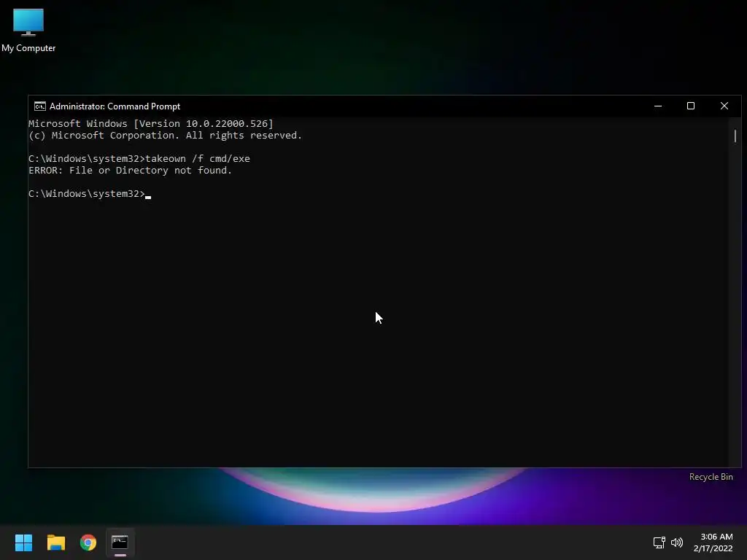
Task: Select the Recycle Bin desktop label
Action: coord(711,477)
